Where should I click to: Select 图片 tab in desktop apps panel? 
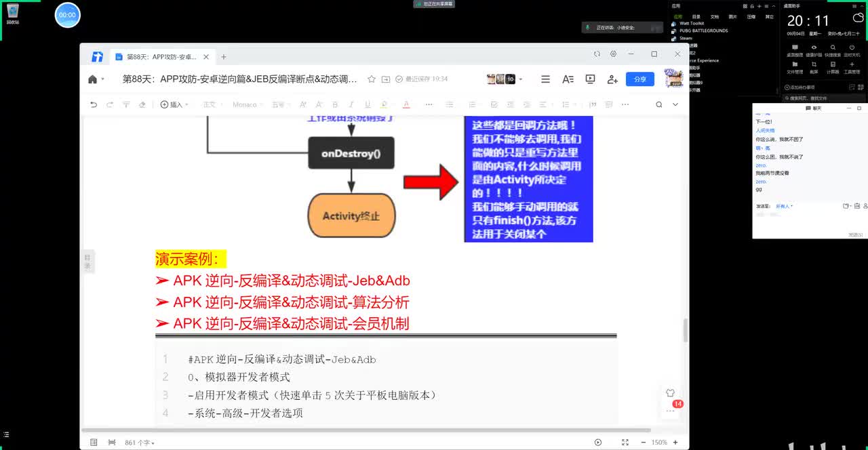(732, 16)
